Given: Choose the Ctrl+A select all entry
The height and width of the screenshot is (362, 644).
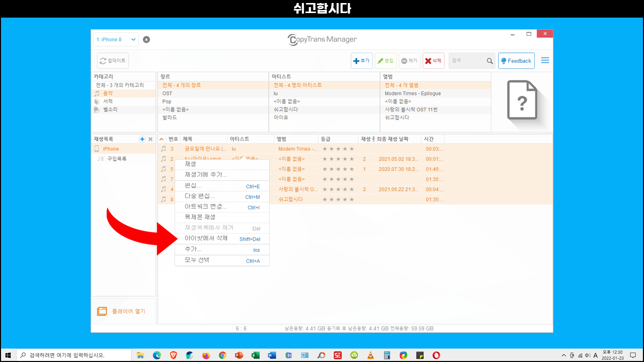Looking at the screenshot, I should click(222, 260).
